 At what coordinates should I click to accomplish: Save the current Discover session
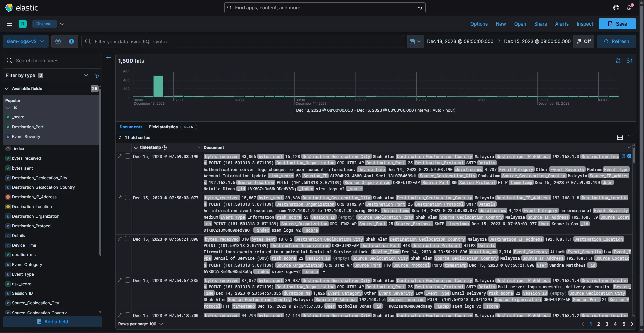click(617, 24)
